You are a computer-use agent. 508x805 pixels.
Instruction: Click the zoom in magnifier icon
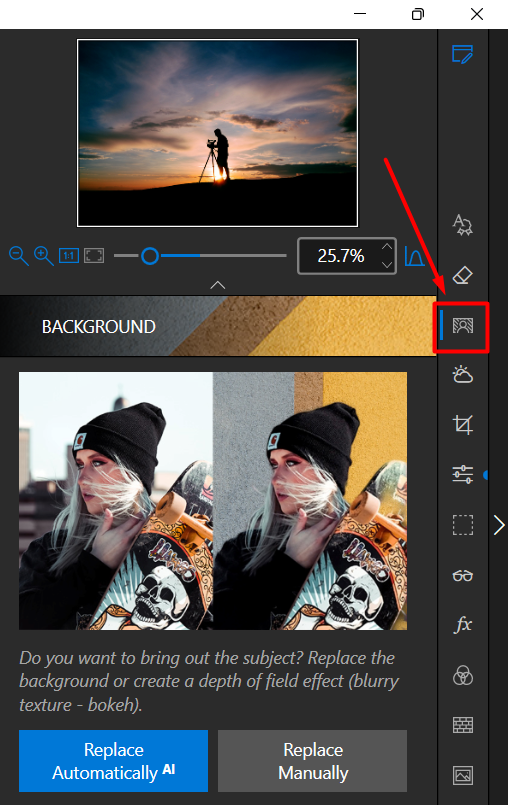coord(44,256)
